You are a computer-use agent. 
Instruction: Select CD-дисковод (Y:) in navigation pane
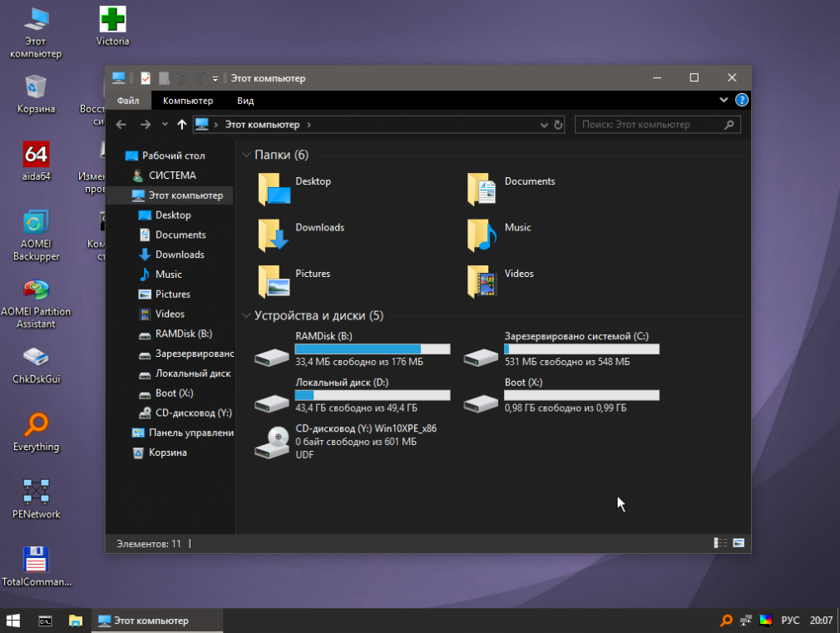tap(185, 413)
